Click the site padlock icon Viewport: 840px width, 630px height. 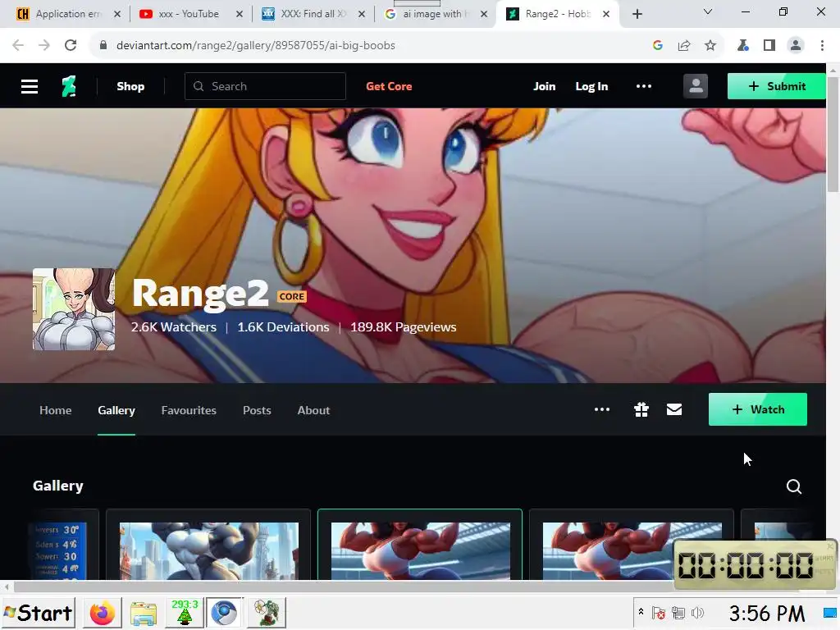[103, 46]
